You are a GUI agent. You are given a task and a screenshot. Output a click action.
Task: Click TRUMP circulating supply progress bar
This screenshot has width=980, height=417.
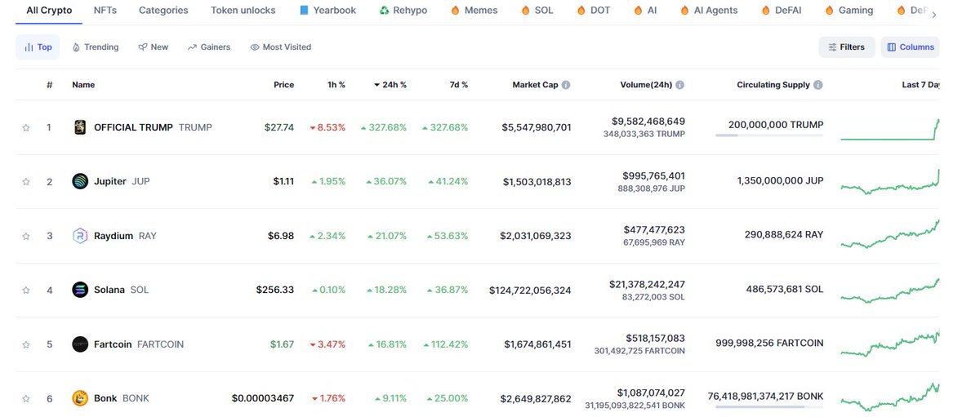click(x=769, y=135)
